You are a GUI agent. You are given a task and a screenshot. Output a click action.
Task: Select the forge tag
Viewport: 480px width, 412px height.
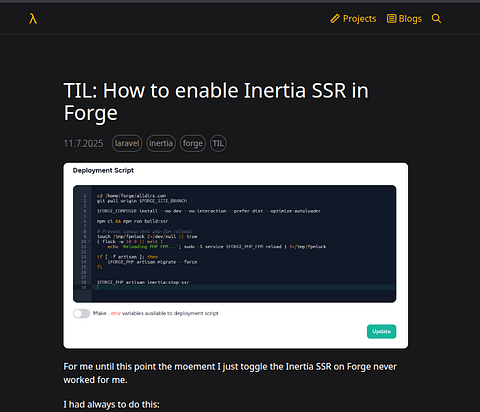coord(193,143)
